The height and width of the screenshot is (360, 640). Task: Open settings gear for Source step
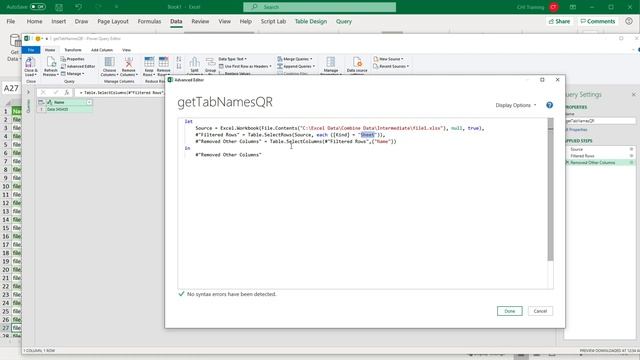tap(631, 149)
